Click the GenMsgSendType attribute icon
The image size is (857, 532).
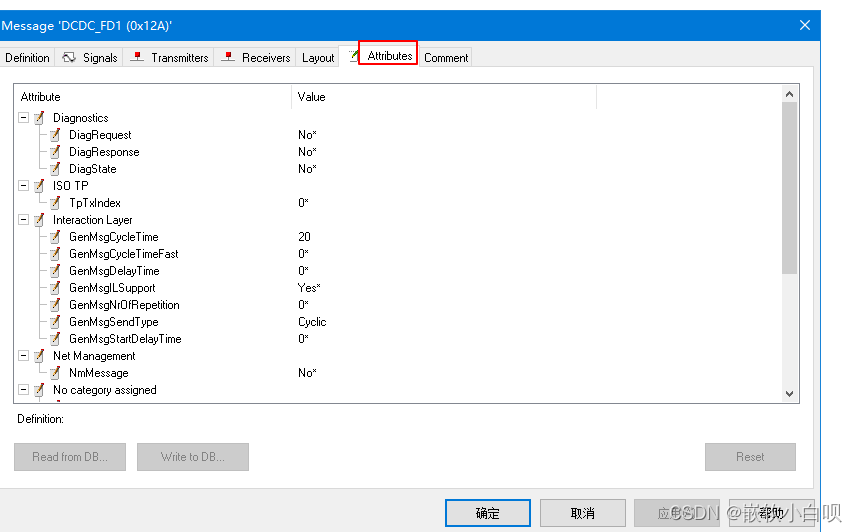[x=55, y=321]
